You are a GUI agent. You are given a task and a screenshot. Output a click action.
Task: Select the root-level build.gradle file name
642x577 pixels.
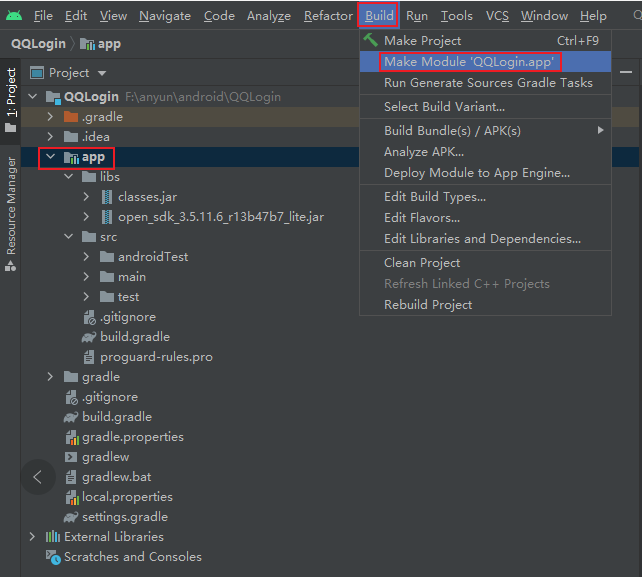click(x=117, y=417)
